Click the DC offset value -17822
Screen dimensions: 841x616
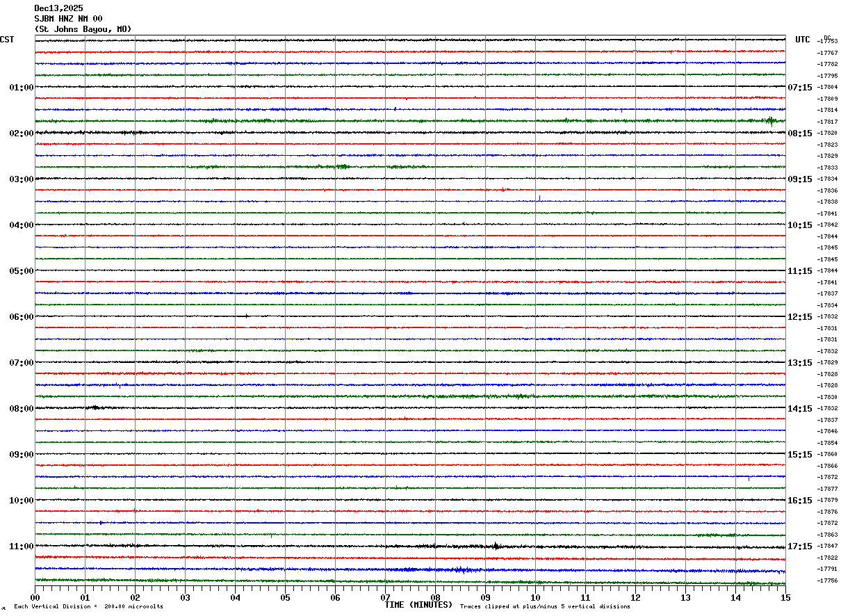[x=827, y=558]
